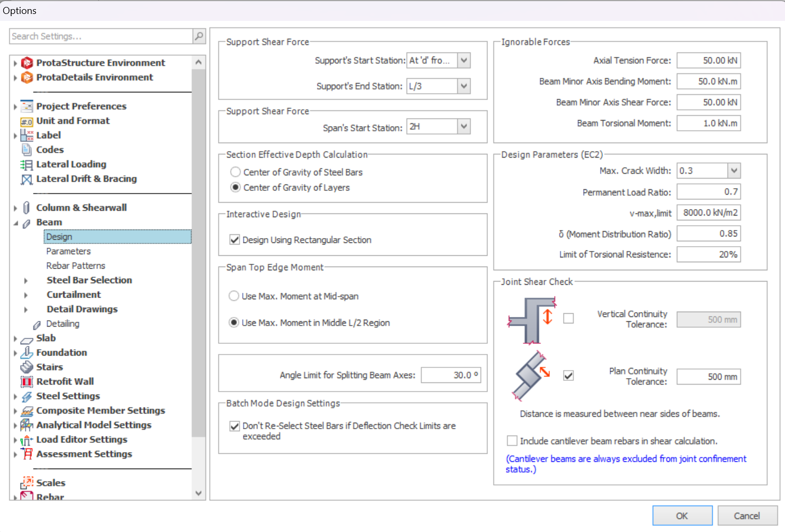The width and height of the screenshot is (785, 532).
Task: Click the search magnifier icon
Action: [199, 36]
